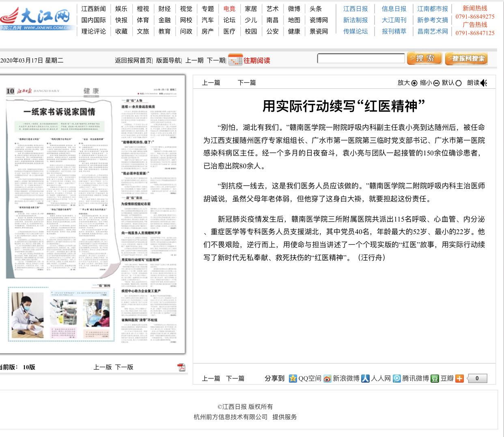This screenshot has height=437, width=504.
Task: Open 新法制报 newspaper link
Action: point(355,20)
